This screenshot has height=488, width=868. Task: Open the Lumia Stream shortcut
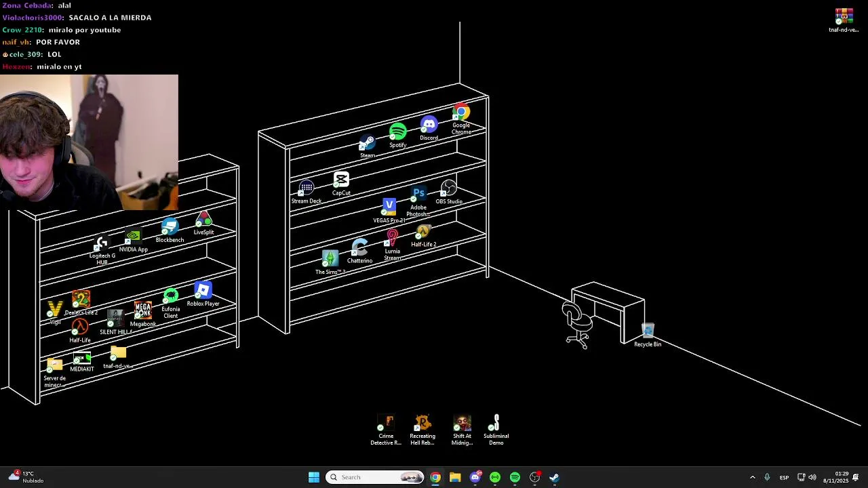click(393, 245)
